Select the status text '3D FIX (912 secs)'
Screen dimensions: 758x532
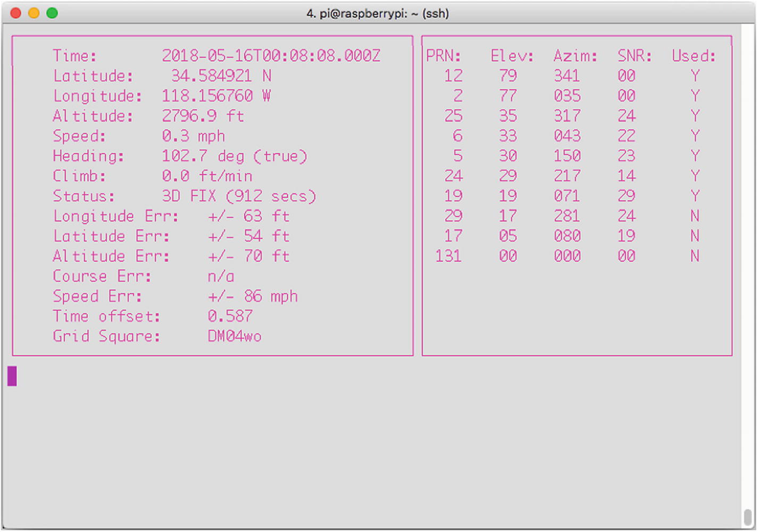(x=239, y=196)
